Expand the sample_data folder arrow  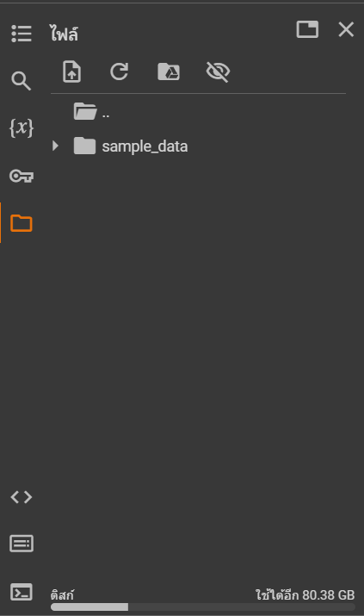[55, 146]
